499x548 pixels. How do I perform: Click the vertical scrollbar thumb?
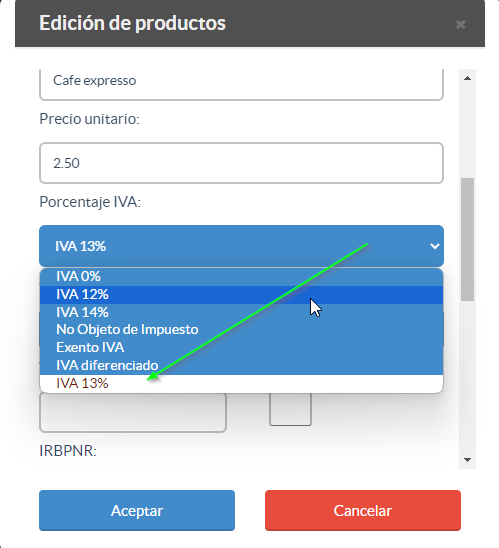click(x=467, y=239)
